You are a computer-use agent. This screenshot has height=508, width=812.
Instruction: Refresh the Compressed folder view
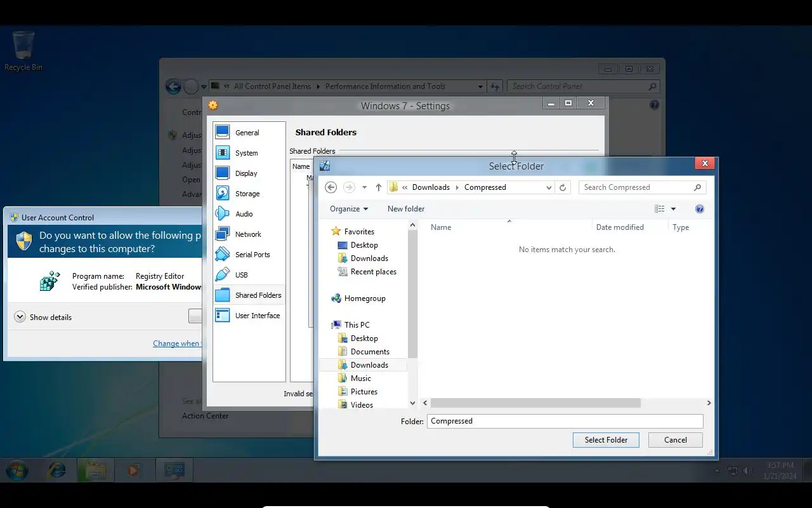tap(563, 187)
